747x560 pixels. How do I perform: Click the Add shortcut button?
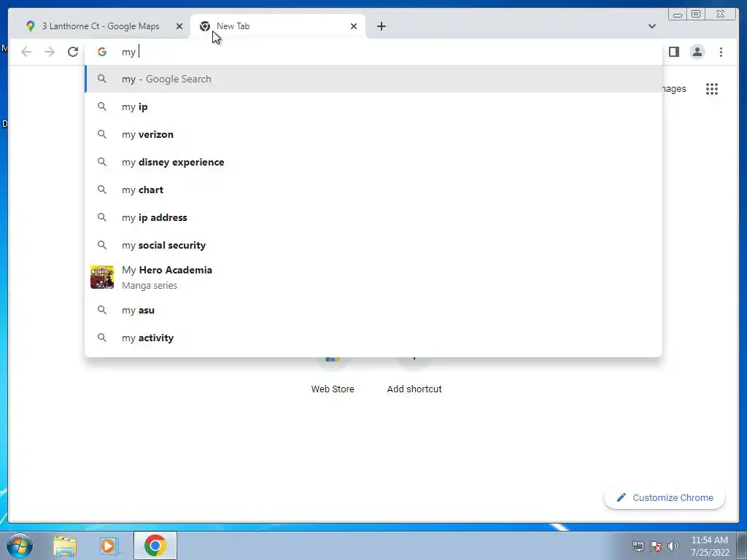414,376
